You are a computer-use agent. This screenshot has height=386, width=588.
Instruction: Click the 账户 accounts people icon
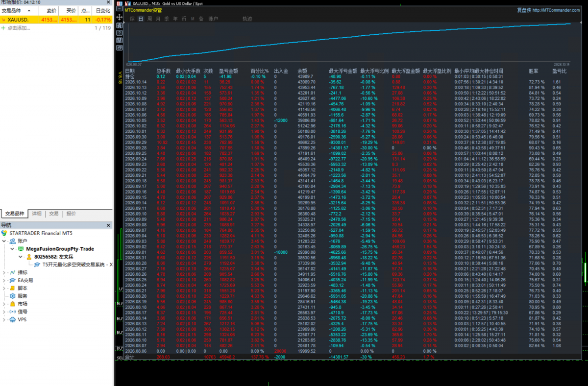[x=12, y=241]
